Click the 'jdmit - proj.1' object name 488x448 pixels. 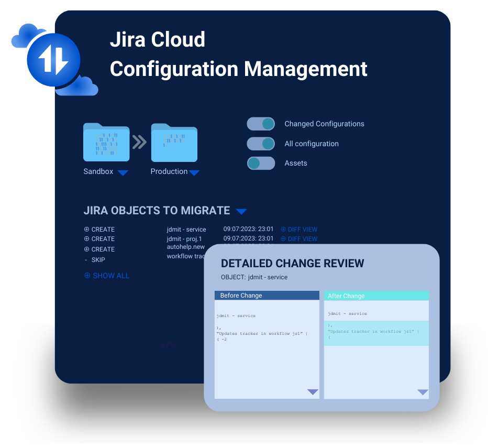(x=184, y=239)
